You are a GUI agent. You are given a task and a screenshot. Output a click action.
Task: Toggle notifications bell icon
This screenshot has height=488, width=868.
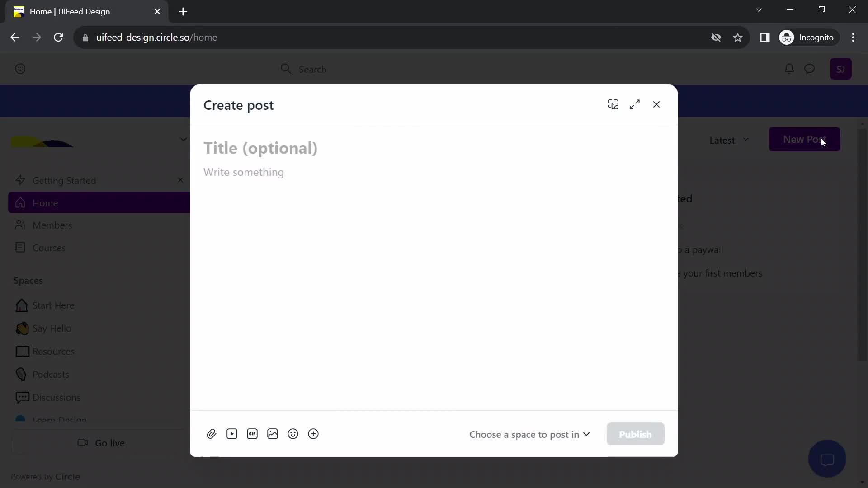790,69
